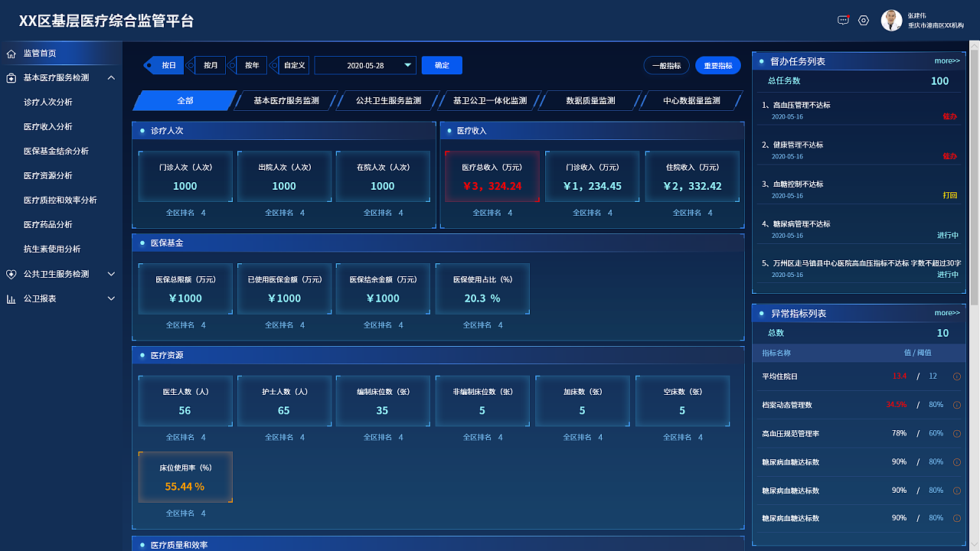Click the 出院人次 card
Viewport: 980px width, 551px height.
click(x=284, y=177)
